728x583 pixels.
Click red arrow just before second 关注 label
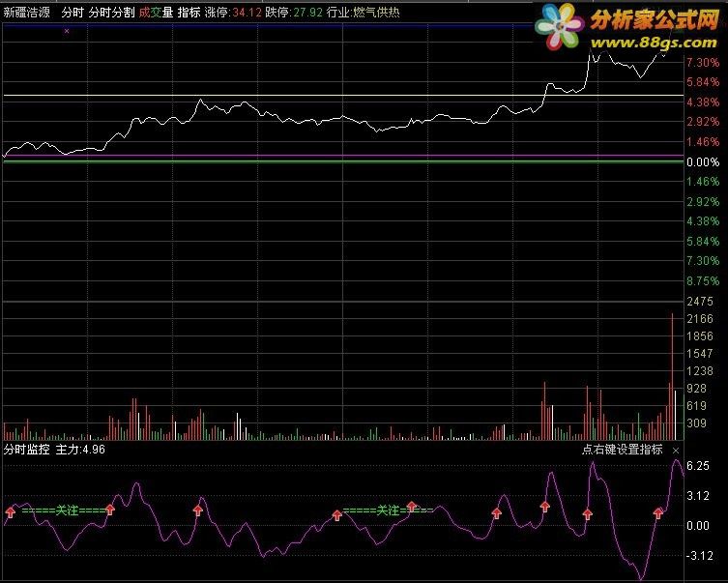coord(337,514)
